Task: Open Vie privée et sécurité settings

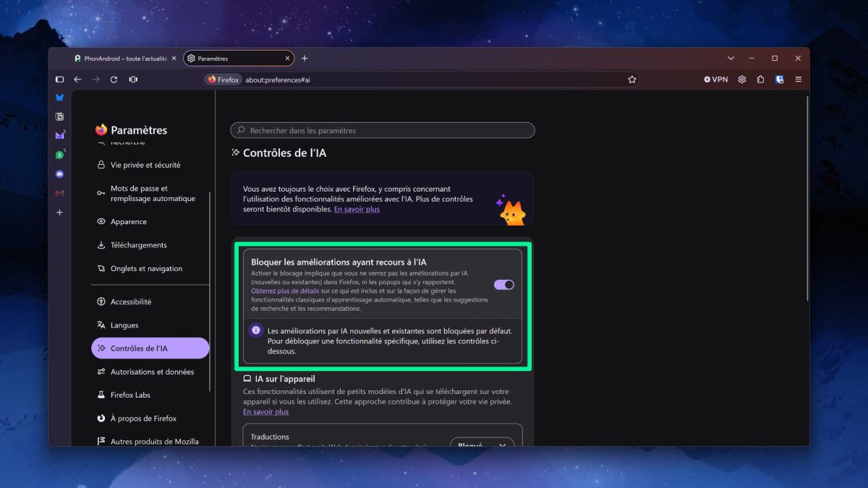Action: pos(145,165)
